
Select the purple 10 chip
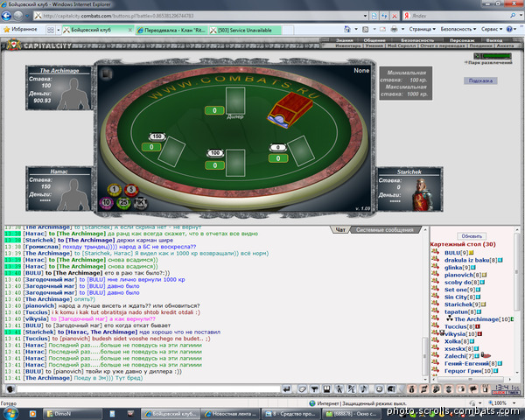[106, 202]
